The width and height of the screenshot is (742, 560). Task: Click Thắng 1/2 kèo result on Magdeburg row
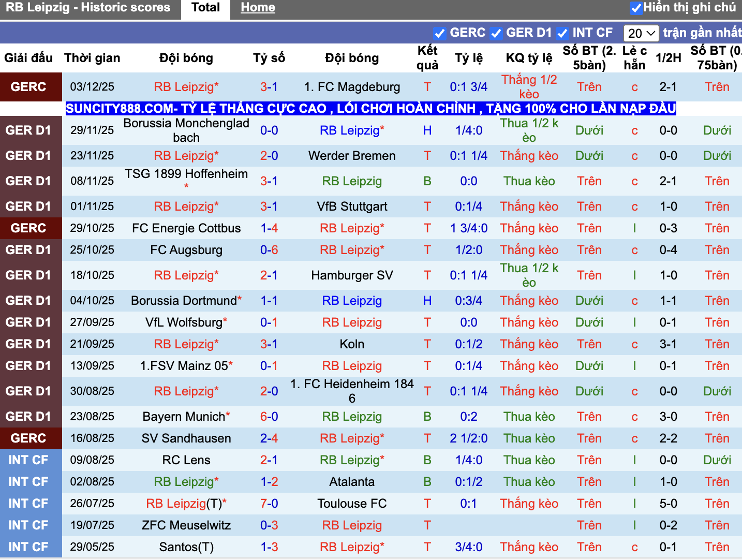(x=529, y=87)
